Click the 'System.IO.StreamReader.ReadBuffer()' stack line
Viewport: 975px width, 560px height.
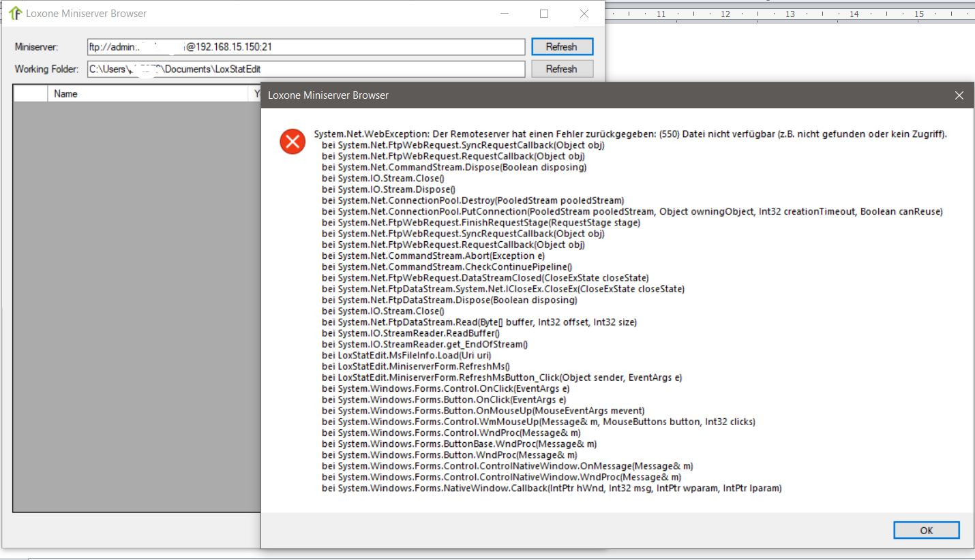[410, 333]
